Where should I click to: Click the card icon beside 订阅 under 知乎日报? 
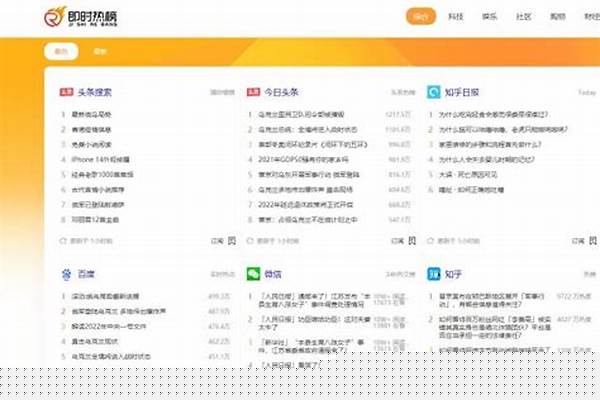pyautogui.click(x=593, y=241)
